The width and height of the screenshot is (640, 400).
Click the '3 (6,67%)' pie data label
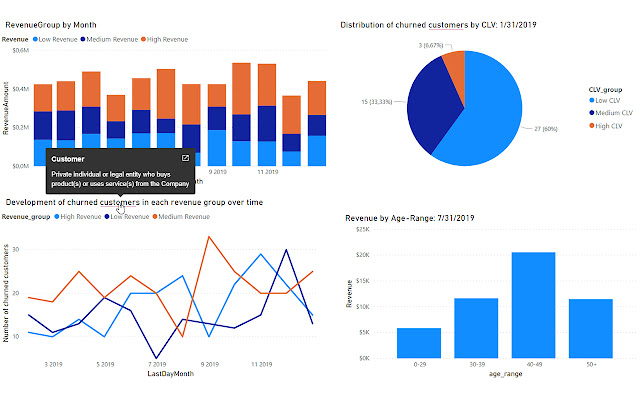(431, 45)
